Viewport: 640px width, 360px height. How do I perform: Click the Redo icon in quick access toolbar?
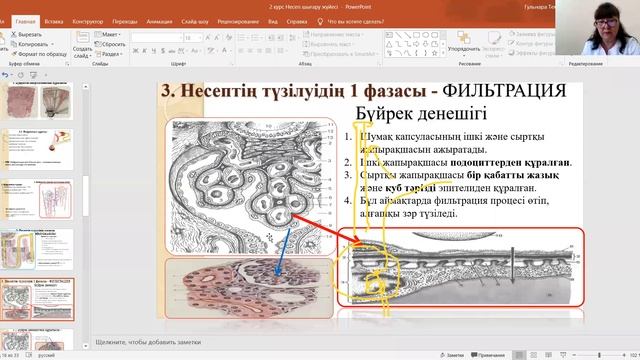(x=21, y=75)
